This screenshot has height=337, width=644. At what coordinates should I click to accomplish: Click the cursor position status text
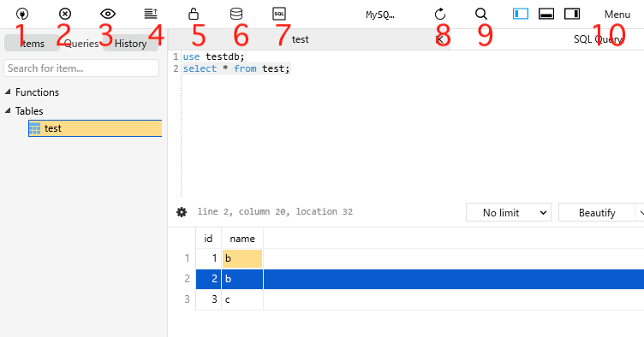tap(275, 211)
